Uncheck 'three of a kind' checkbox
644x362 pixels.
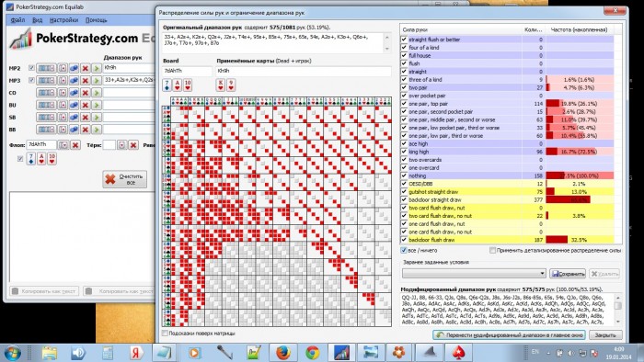[x=404, y=80]
